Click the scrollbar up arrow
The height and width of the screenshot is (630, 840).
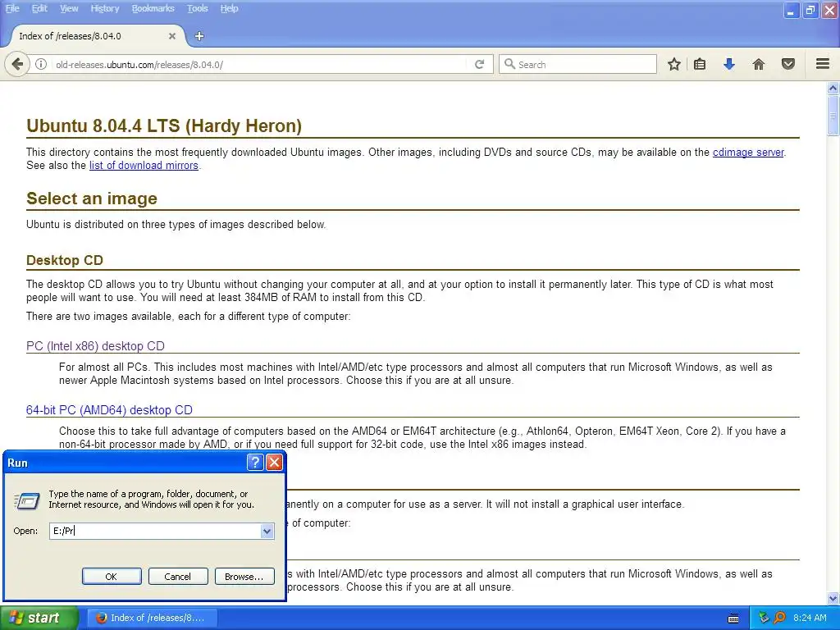coord(833,88)
